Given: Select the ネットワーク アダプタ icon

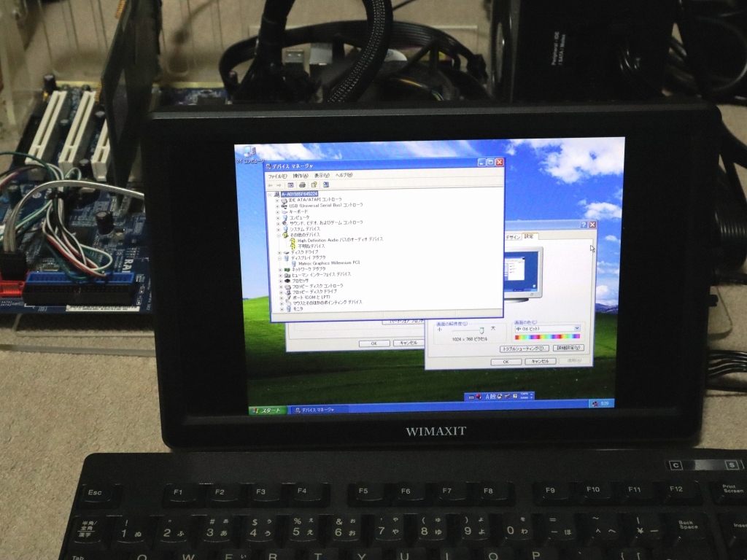Looking at the screenshot, I should point(287,270).
